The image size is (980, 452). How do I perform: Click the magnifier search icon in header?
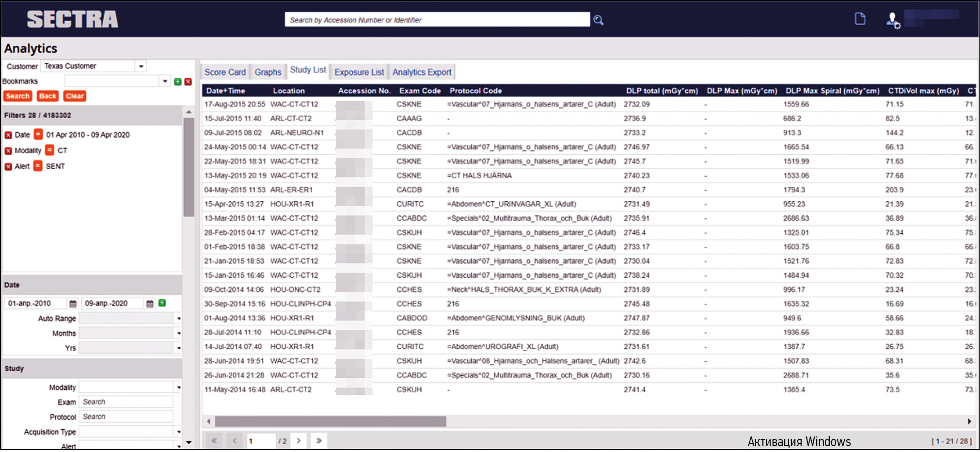599,20
